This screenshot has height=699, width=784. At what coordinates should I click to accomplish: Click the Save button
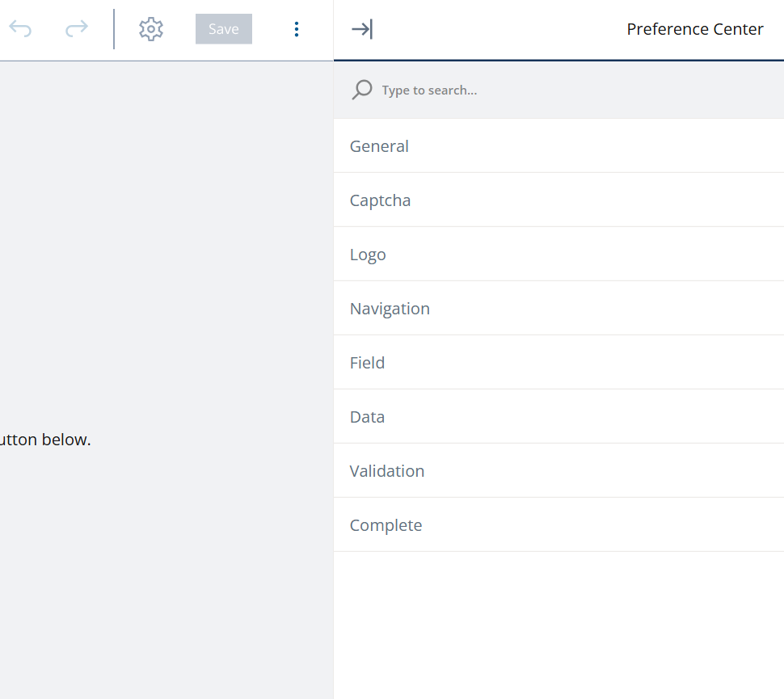tap(223, 27)
